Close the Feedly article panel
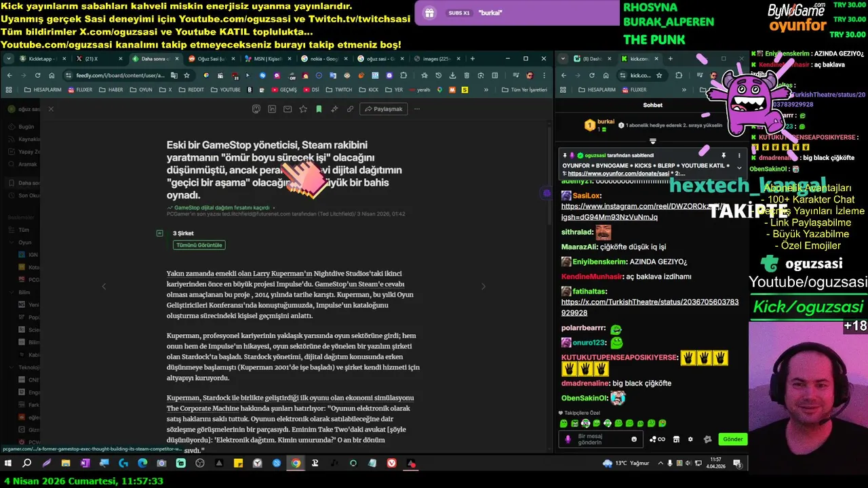 point(51,108)
